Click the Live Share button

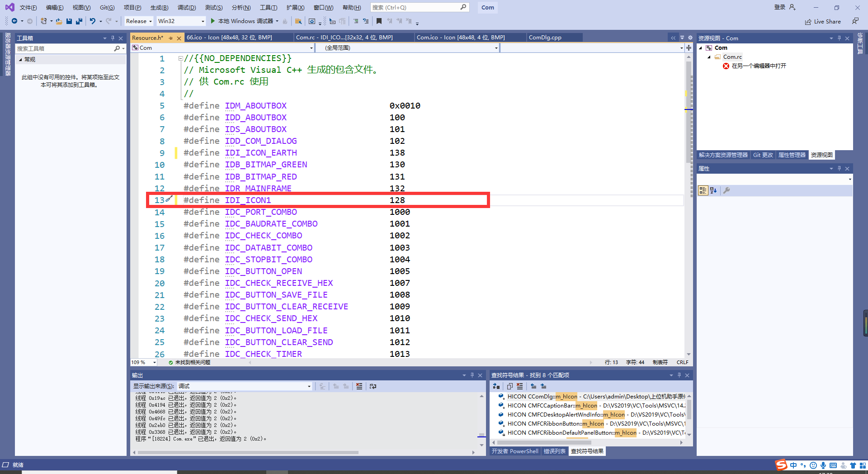pos(823,21)
